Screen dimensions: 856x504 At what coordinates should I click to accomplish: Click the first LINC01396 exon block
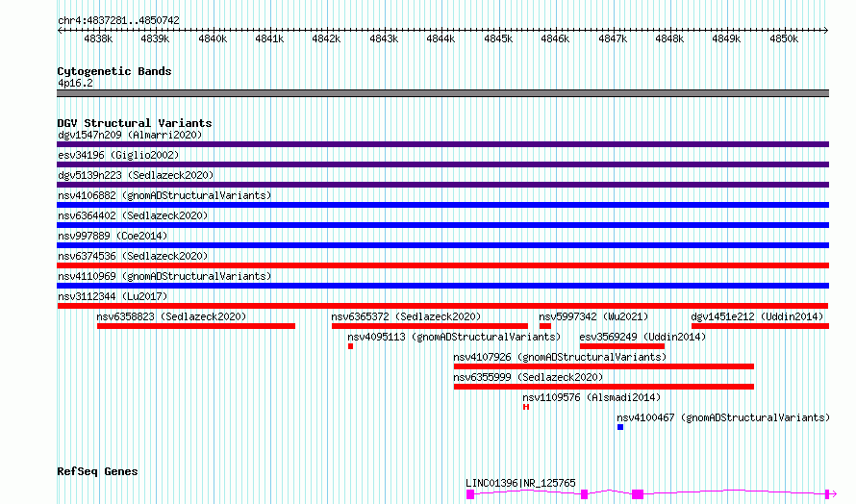(470, 494)
